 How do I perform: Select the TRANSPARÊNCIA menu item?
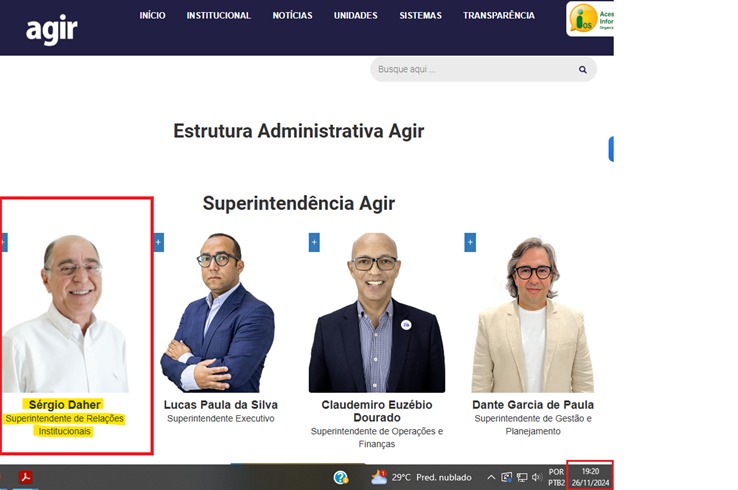pos(498,16)
